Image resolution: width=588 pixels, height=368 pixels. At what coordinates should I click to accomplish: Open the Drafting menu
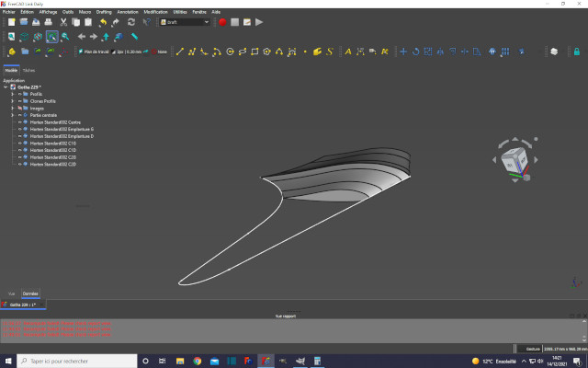104,12
